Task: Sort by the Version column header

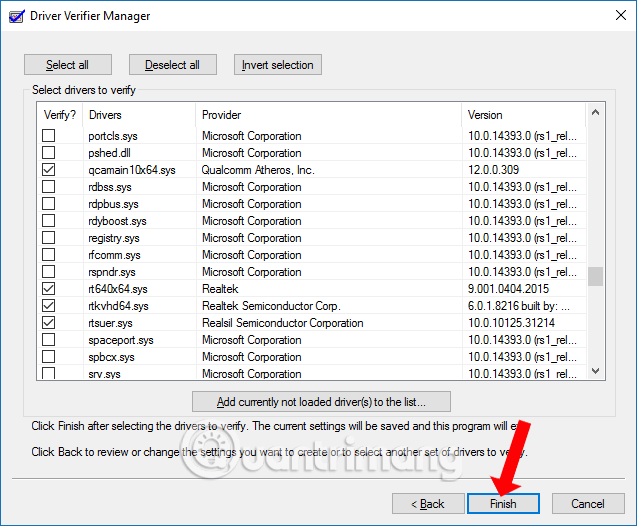Action: coord(522,115)
